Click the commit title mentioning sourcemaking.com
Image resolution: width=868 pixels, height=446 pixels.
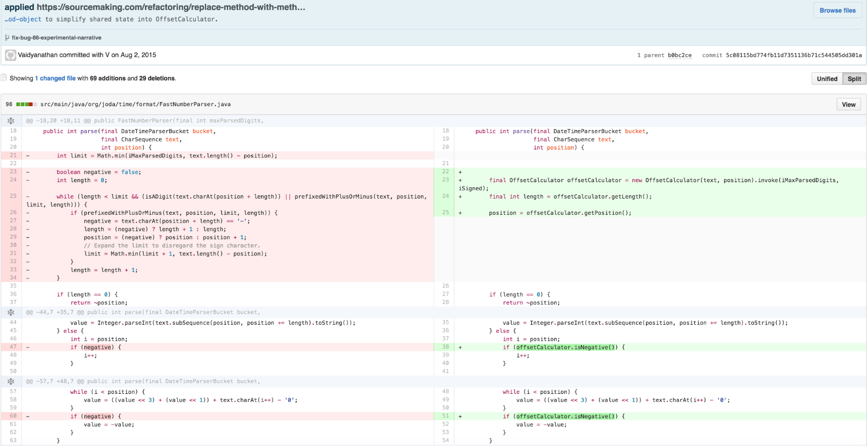coord(155,7)
